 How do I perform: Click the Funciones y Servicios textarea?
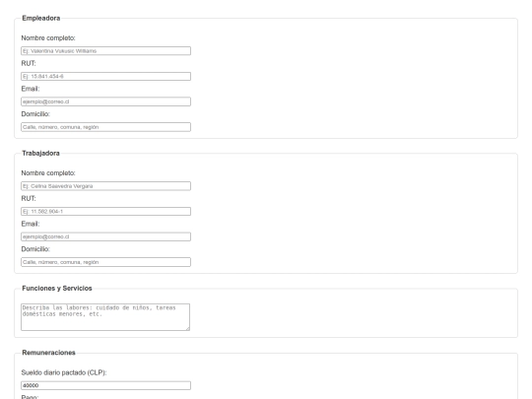coord(105,317)
